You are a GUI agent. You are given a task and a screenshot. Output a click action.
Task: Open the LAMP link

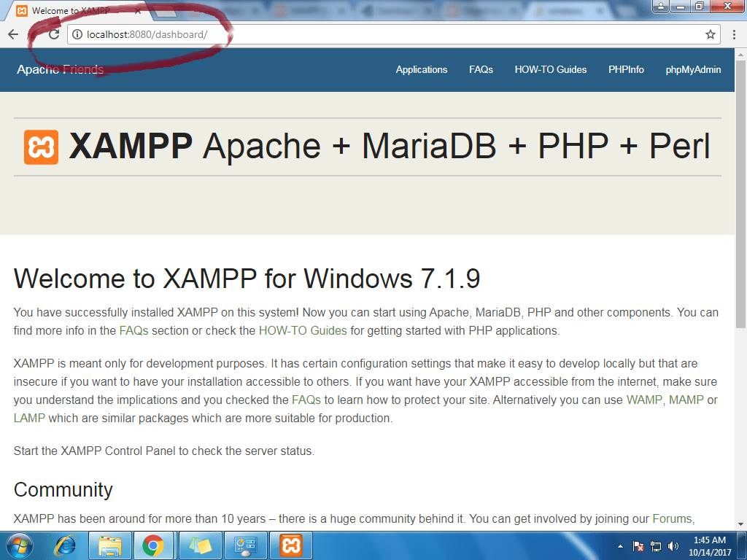[x=29, y=418]
